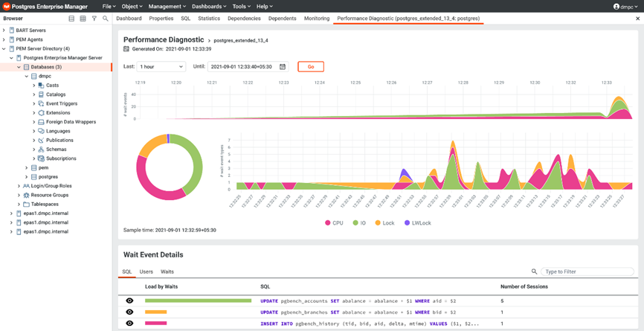Toggle the CPU series in chart legend

pyautogui.click(x=335, y=223)
